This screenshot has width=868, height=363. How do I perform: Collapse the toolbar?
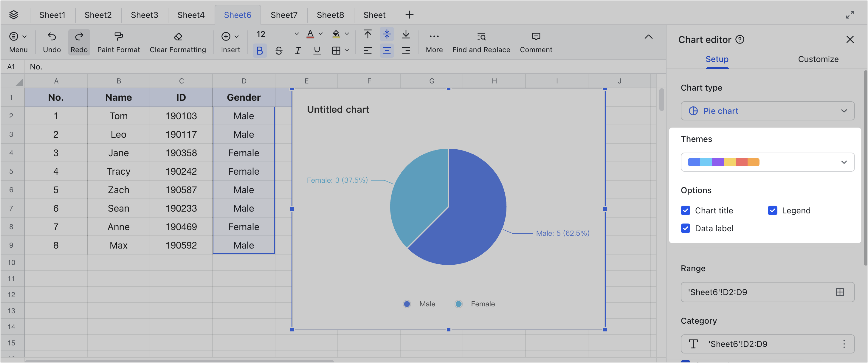(648, 37)
